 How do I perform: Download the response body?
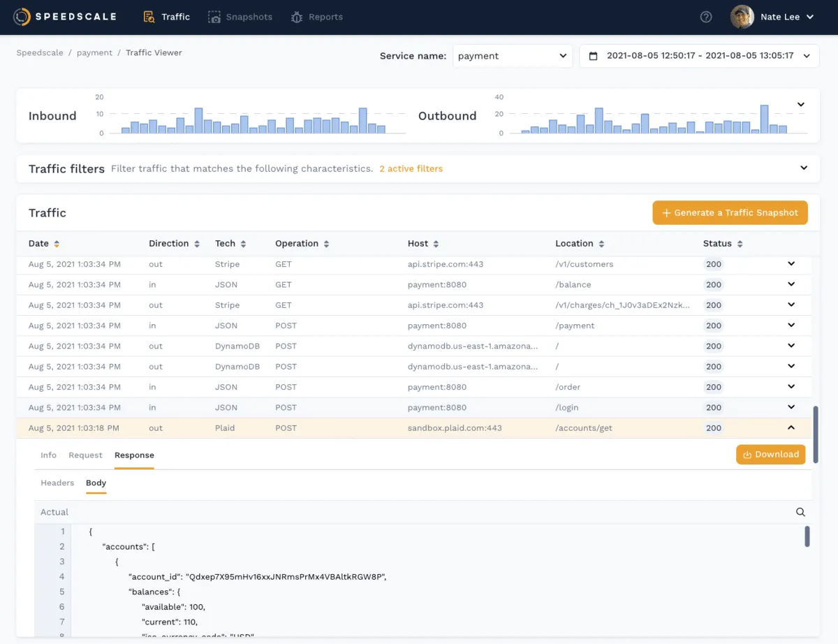770,454
